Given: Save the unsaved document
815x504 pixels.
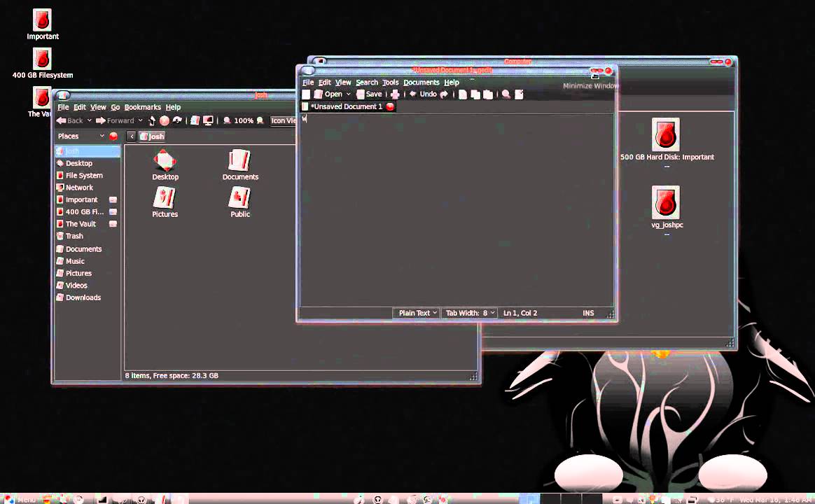Looking at the screenshot, I should click(369, 94).
